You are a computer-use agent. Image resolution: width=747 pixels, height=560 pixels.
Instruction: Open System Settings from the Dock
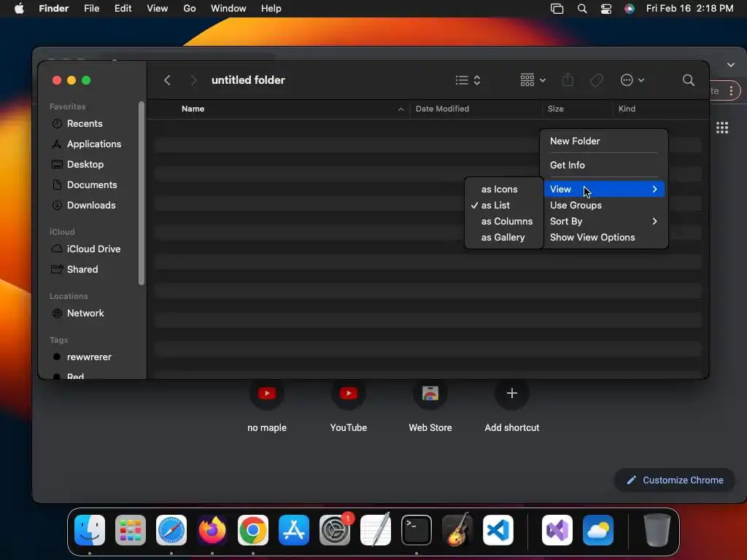pyautogui.click(x=335, y=530)
